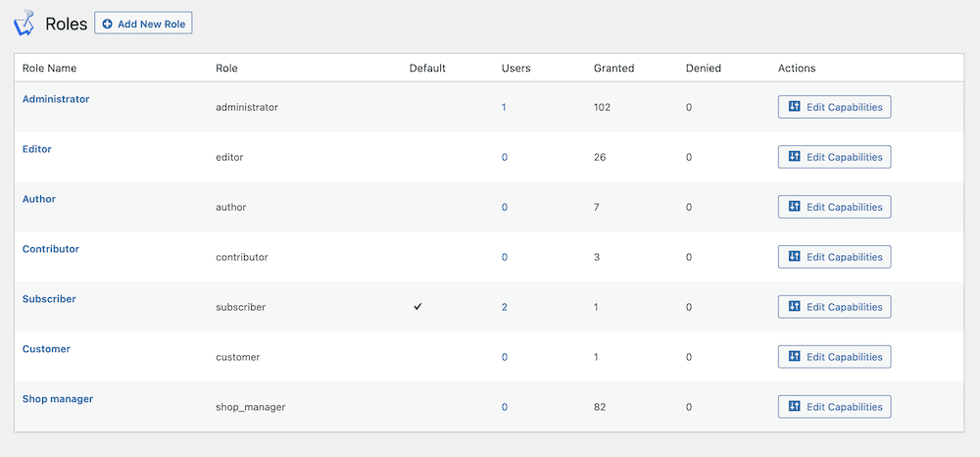Click the sliders icon in Author's Edit Capabilities

pyautogui.click(x=795, y=207)
